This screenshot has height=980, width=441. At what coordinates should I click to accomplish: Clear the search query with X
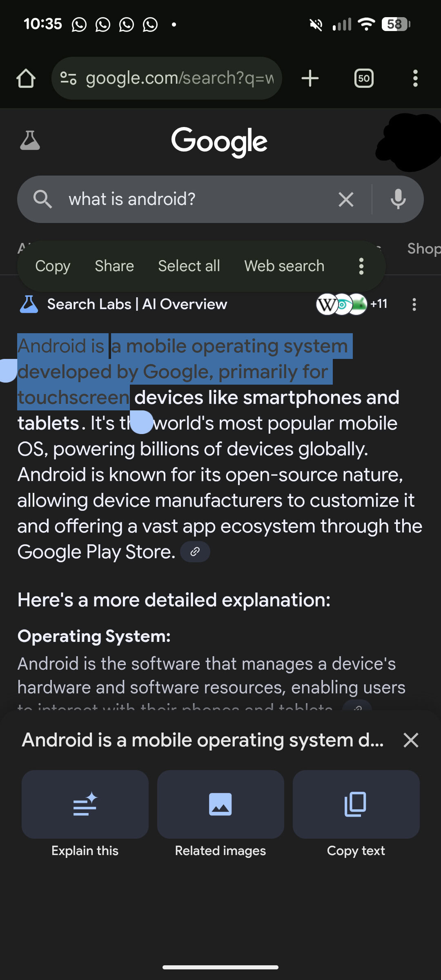pos(346,199)
